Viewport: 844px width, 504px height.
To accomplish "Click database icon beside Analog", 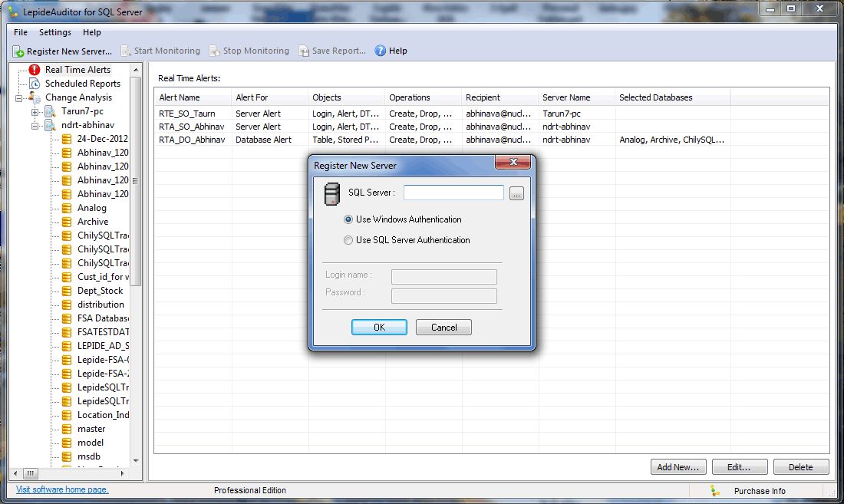I will [67, 208].
